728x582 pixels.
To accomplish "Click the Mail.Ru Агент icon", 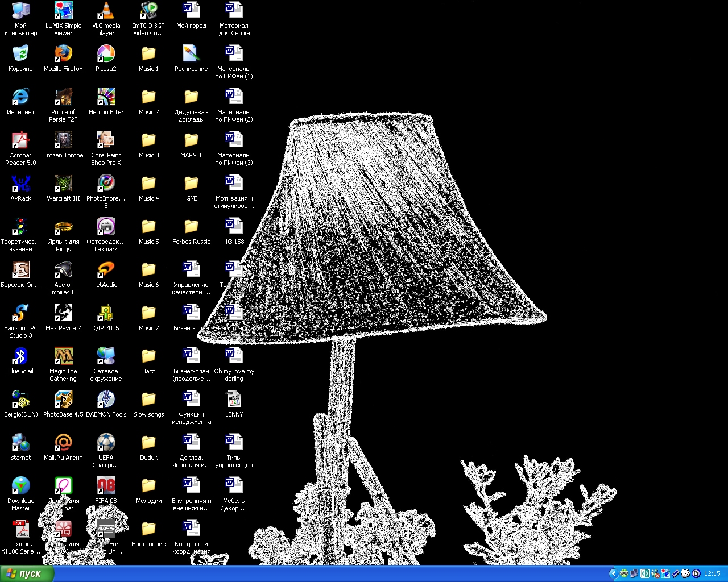I will 63,443.
